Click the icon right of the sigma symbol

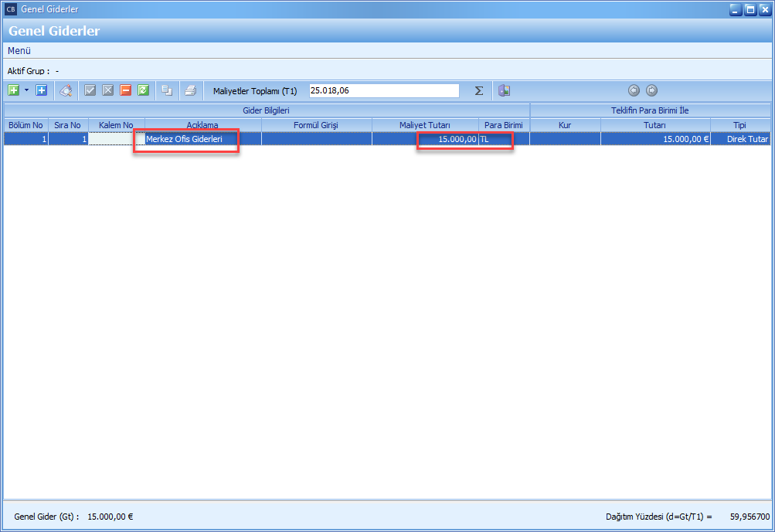tap(504, 90)
